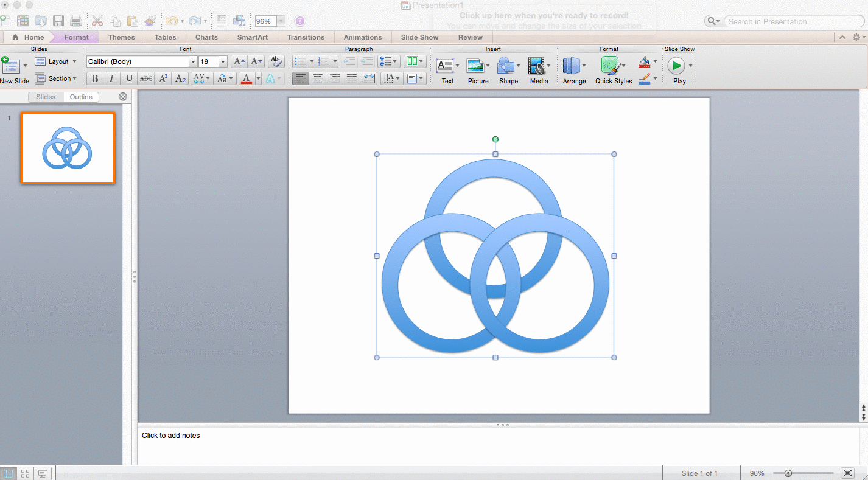This screenshot has height=480, width=868.
Task: Open the Align Text vertical dropdown
Action: pos(415,78)
